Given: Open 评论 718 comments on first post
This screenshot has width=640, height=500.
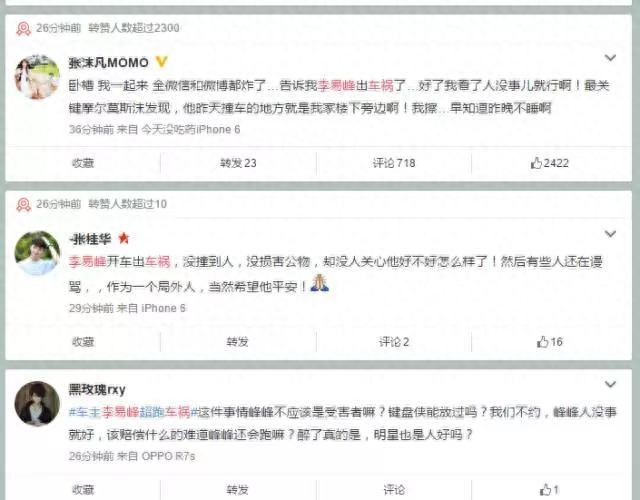Looking at the screenshot, I should 394,163.
